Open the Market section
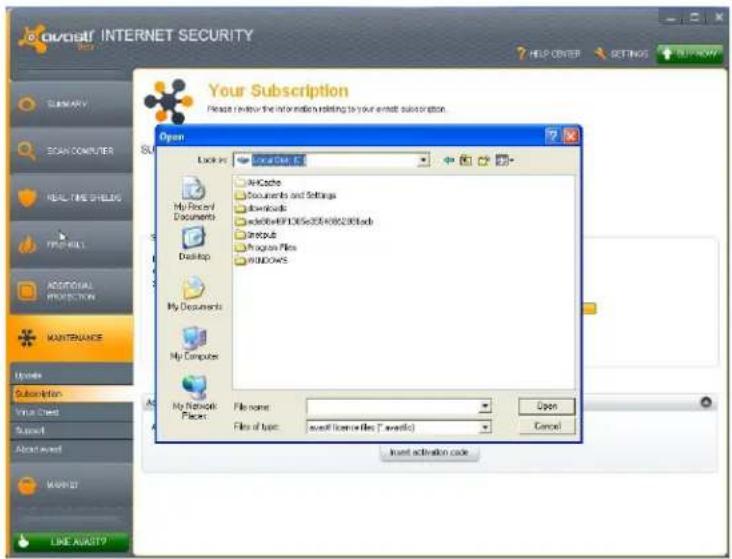The height and width of the screenshot is (559, 732). (x=71, y=485)
